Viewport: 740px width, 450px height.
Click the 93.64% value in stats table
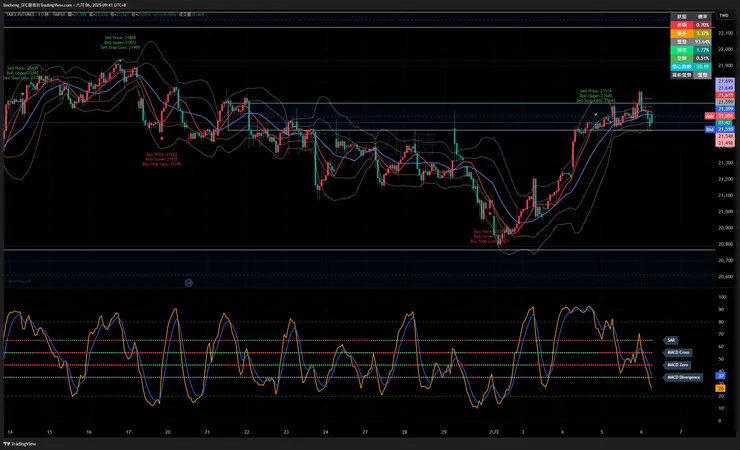(702, 42)
